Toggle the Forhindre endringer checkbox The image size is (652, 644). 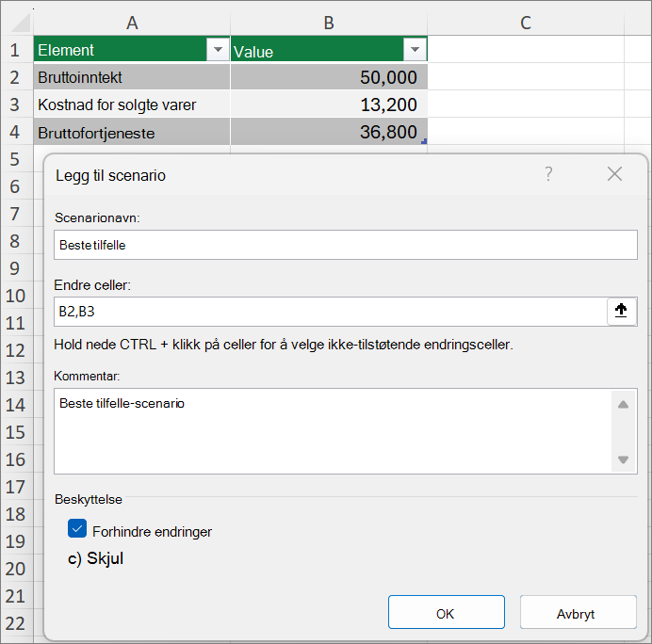[77, 528]
